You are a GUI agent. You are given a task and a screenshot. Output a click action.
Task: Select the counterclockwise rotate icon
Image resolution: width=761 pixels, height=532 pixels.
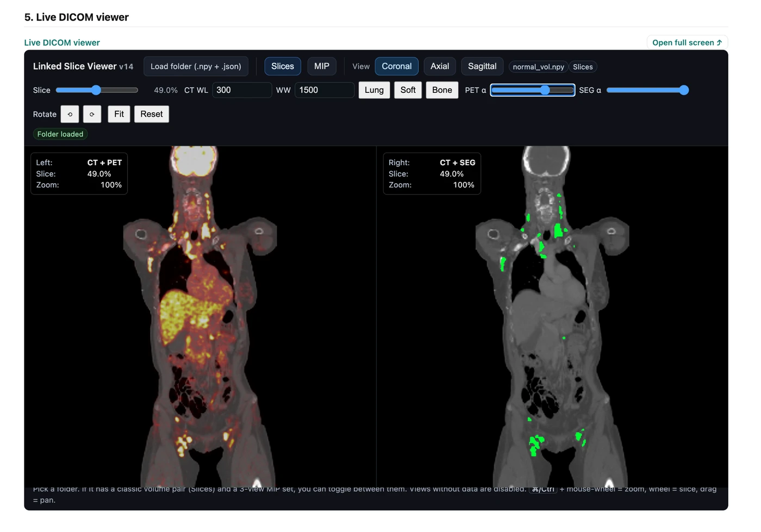(70, 114)
